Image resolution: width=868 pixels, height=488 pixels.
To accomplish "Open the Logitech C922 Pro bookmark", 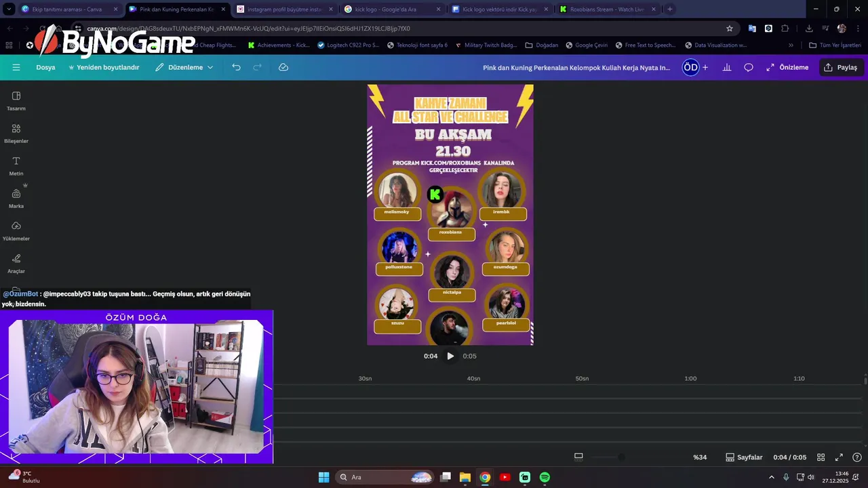I will pos(348,45).
